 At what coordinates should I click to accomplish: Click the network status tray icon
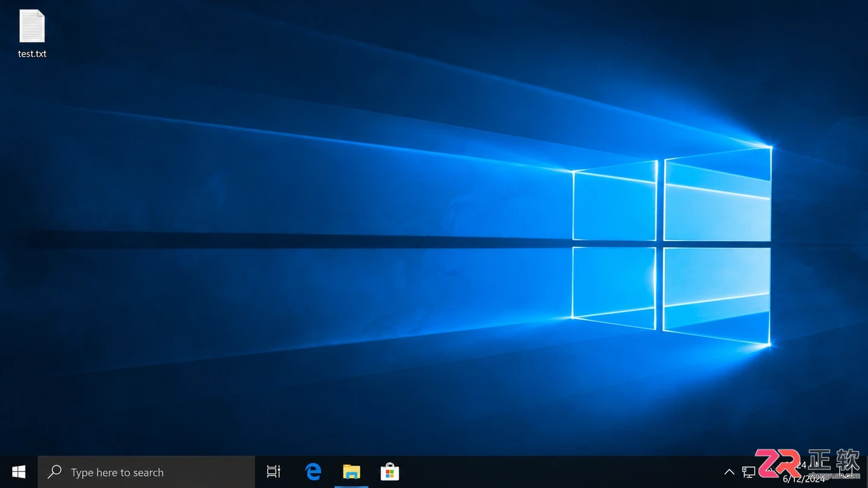[x=749, y=472]
